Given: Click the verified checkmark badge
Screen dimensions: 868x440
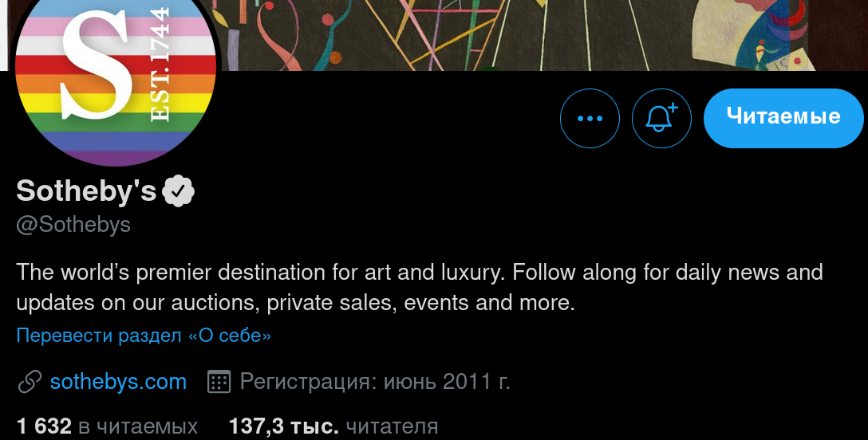Looking at the screenshot, I should point(178,191).
